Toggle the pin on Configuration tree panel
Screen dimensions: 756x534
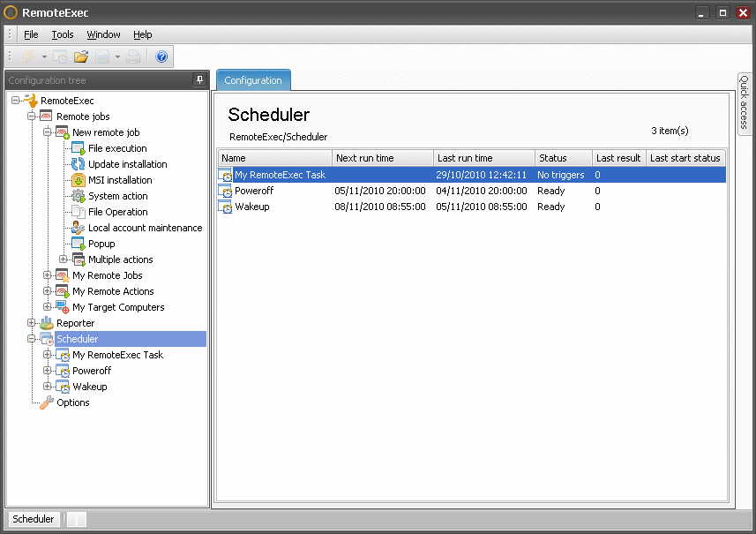pos(199,80)
